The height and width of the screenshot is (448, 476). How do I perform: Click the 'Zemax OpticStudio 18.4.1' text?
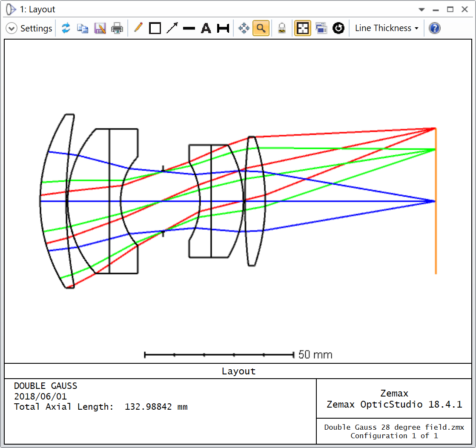click(x=394, y=404)
